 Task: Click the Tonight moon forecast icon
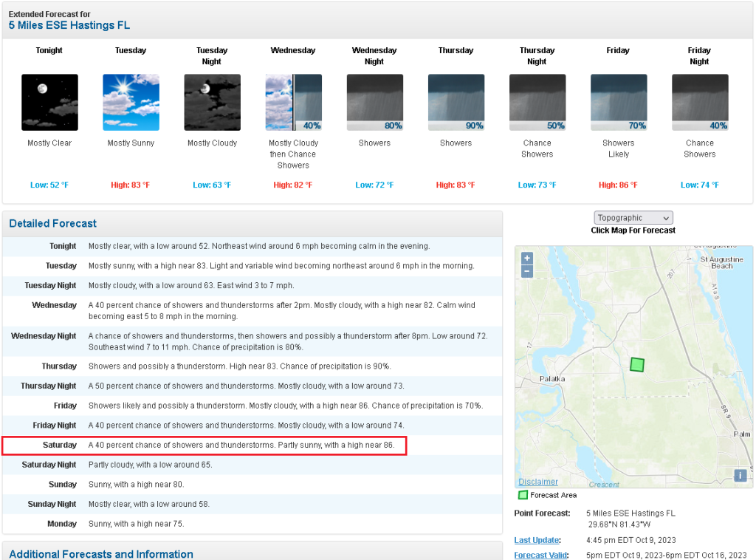point(49,102)
